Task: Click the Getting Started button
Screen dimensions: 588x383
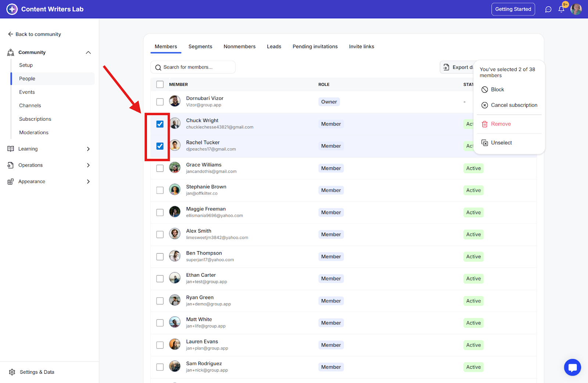Action: tap(513, 9)
